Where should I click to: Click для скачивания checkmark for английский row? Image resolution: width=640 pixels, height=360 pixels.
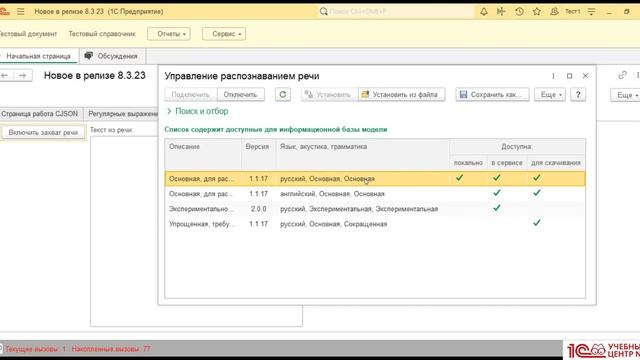pos(537,193)
